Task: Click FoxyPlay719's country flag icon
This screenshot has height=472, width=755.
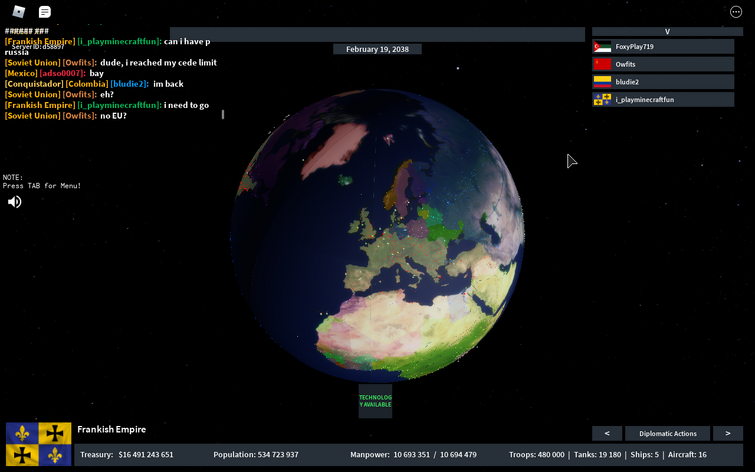Action: point(602,47)
